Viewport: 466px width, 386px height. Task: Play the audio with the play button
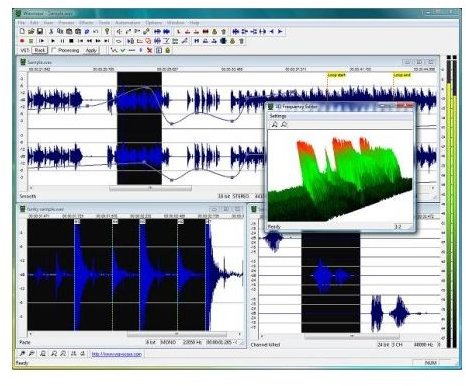(x=53, y=41)
